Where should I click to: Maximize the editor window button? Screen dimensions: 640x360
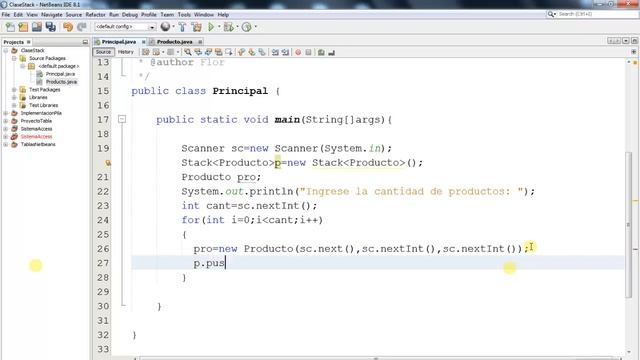(634, 41)
